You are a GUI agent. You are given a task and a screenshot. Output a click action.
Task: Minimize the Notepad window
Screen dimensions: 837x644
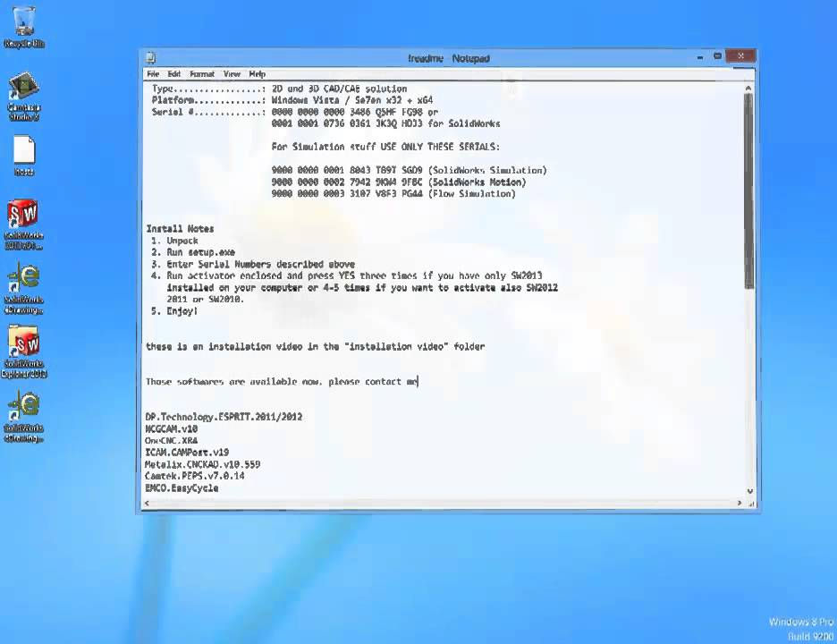click(x=700, y=57)
